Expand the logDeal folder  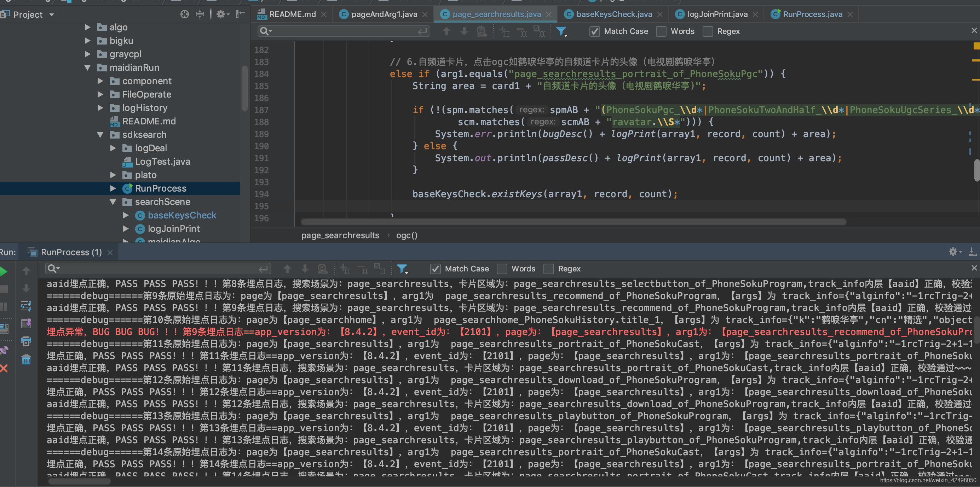(x=113, y=148)
